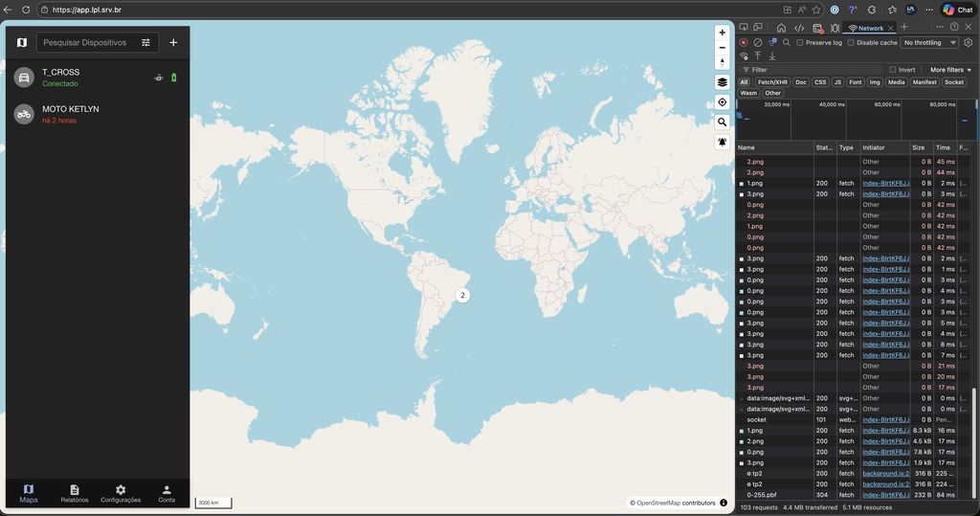The image size is (980, 516).
Task: Sort network table by Name column
Action: tap(775, 147)
